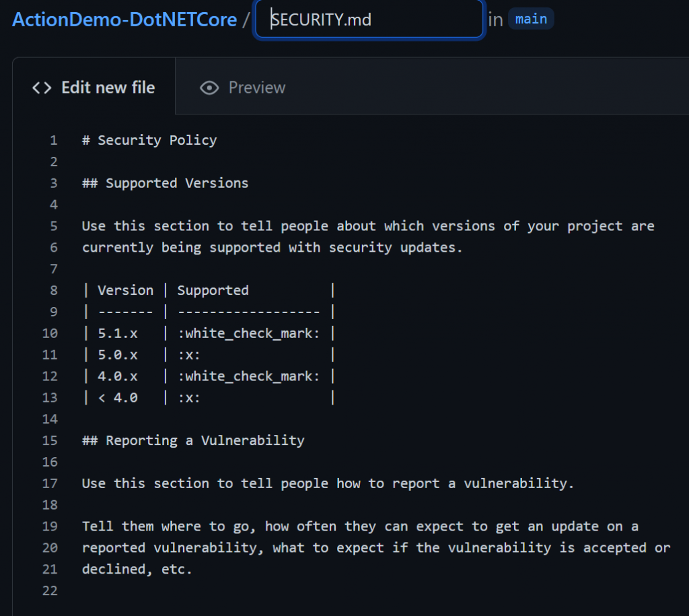689x616 pixels.
Task: Click the SECURITY.md filename input field
Action: point(369,20)
